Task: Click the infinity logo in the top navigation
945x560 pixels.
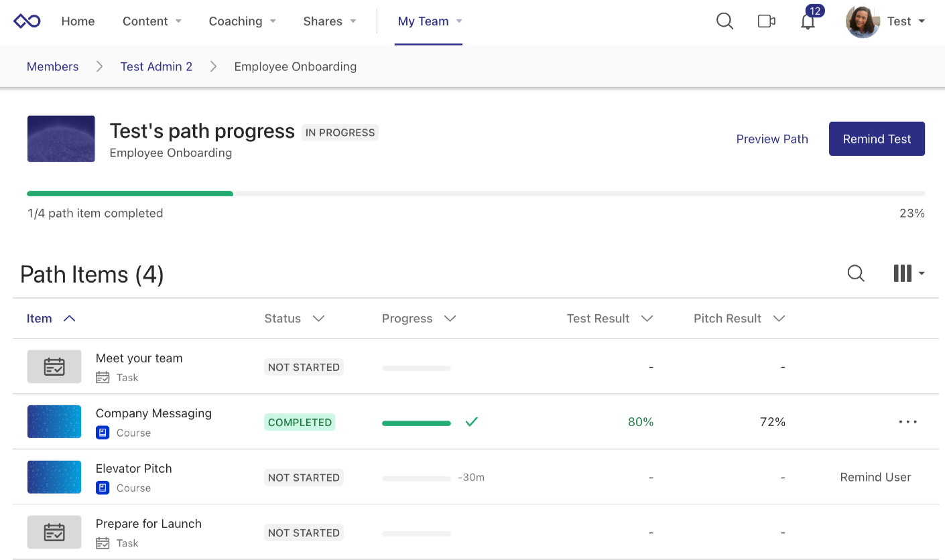Action: tap(26, 21)
